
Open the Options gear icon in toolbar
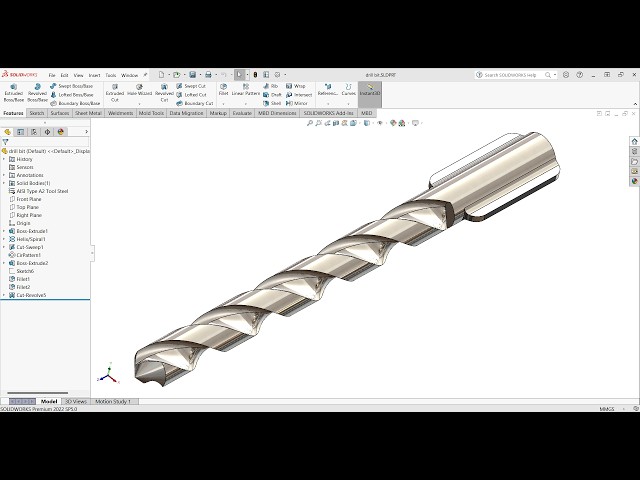point(277,75)
